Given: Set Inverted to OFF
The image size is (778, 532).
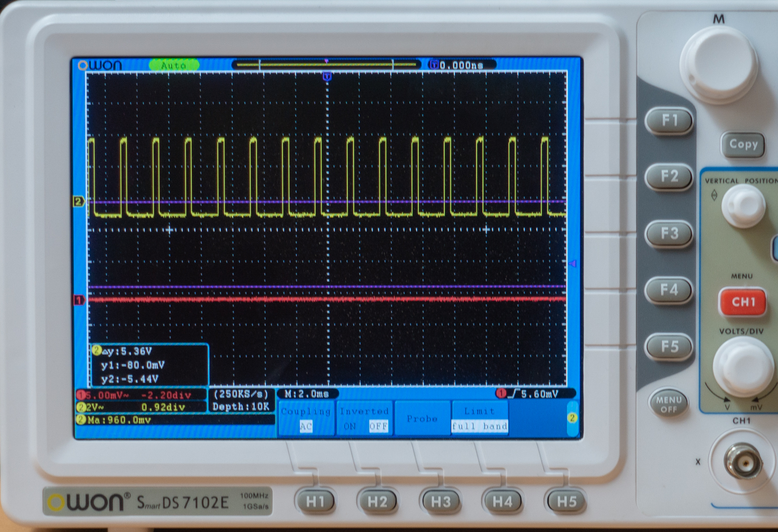Looking at the screenshot, I should [x=378, y=426].
